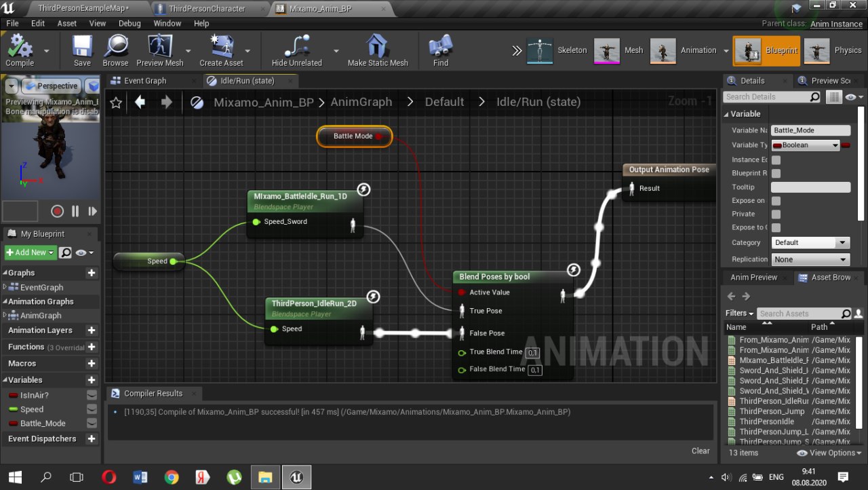Navigate back in graph history

point(140,102)
